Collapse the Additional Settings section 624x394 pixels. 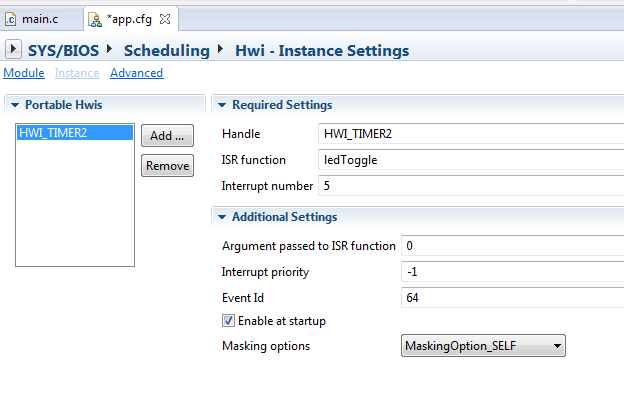tap(222, 217)
